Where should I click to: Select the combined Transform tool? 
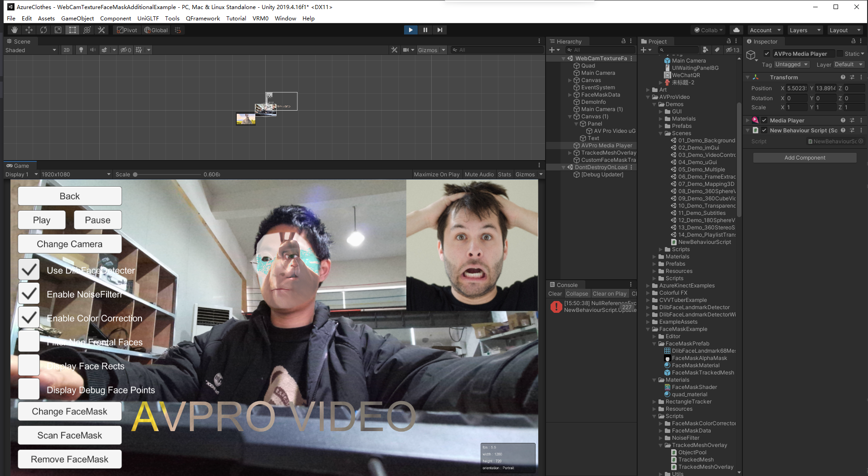[x=87, y=30]
